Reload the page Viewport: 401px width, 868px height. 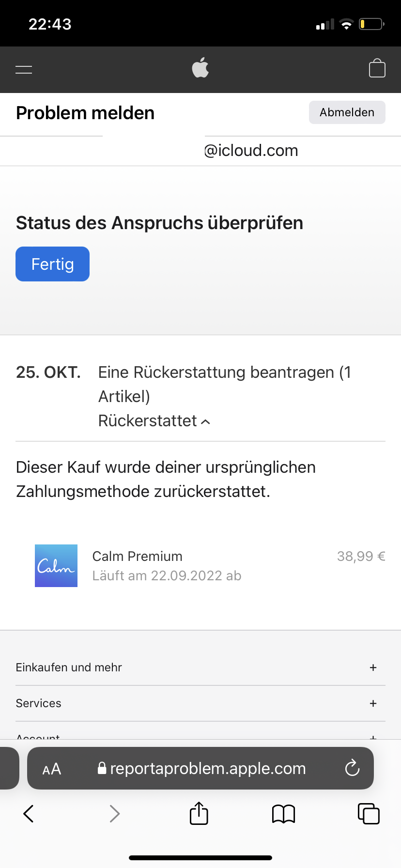[x=352, y=768]
